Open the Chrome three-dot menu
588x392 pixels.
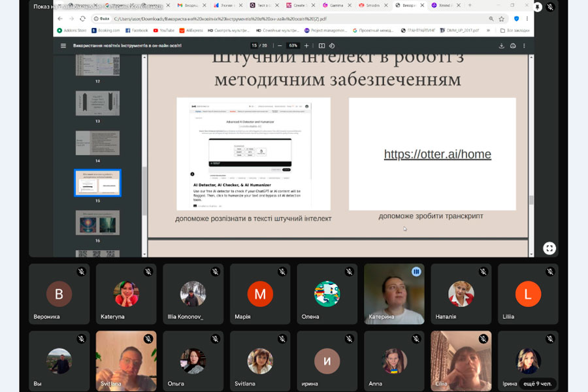tap(528, 19)
